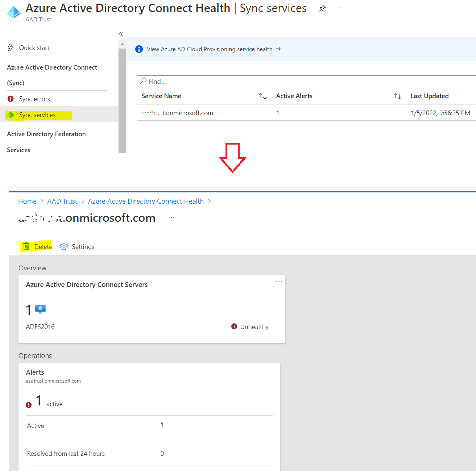Click the search magnifier in the Find box
The width and height of the screenshot is (476, 475).
[144, 81]
